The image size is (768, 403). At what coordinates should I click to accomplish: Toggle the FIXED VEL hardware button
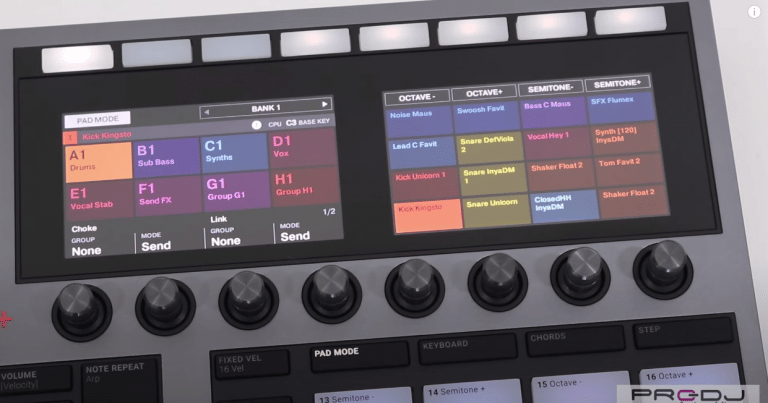pos(251,364)
